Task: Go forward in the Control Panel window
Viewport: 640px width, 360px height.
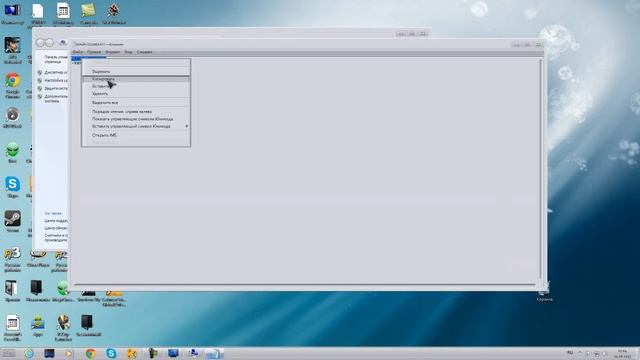Action: pos(49,42)
